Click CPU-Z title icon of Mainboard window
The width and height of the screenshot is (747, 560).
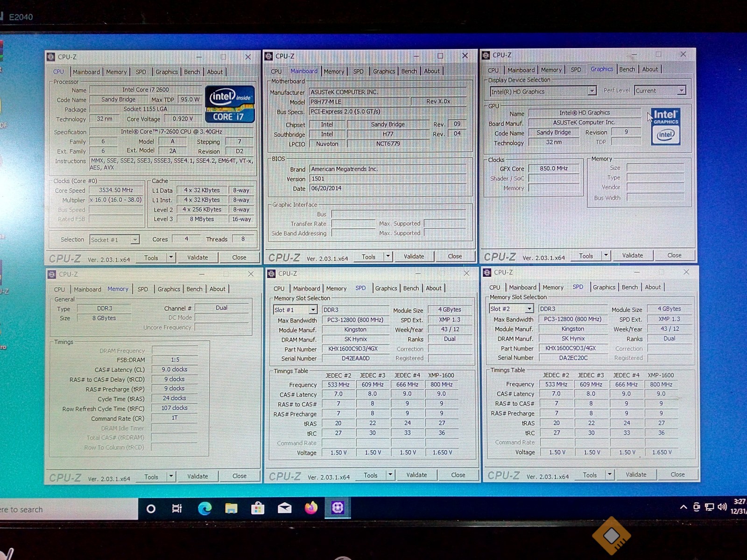[x=268, y=56]
